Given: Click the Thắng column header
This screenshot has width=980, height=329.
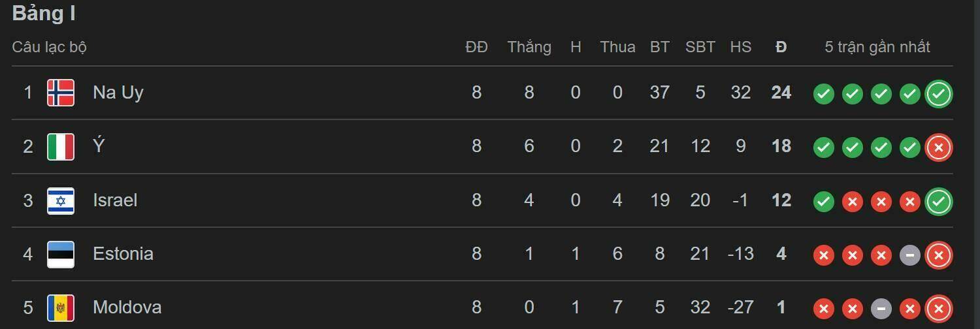Looking at the screenshot, I should 529,47.
